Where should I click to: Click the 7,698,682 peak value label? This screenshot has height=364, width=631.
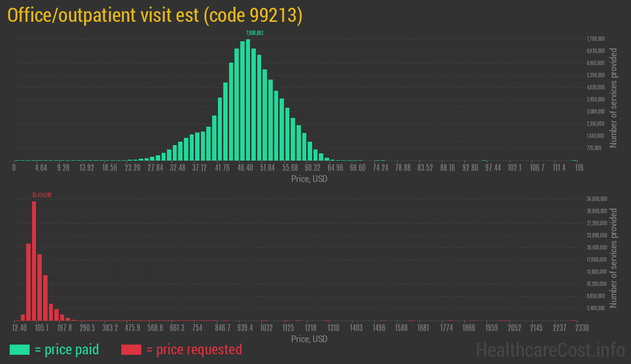(x=255, y=33)
